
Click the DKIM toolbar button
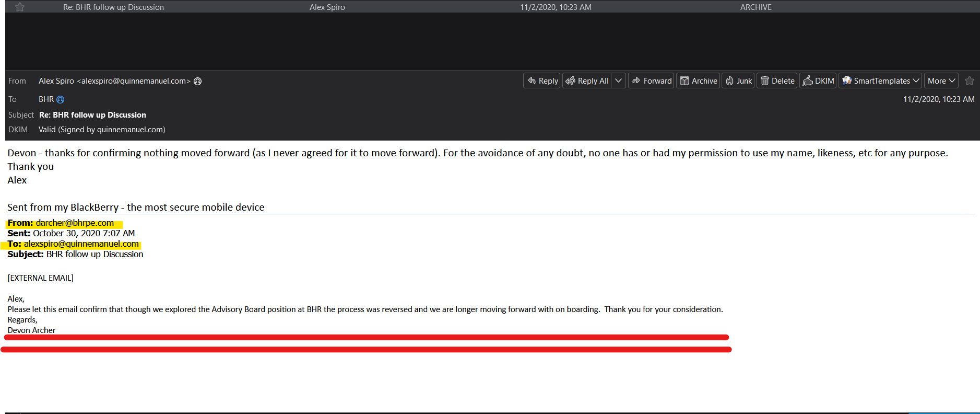click(818, 81)
